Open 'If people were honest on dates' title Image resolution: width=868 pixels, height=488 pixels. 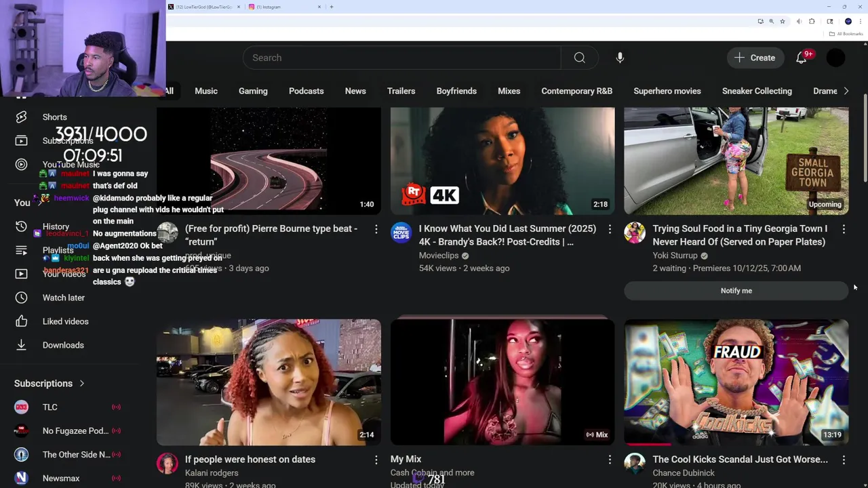(x=250, y=460)
